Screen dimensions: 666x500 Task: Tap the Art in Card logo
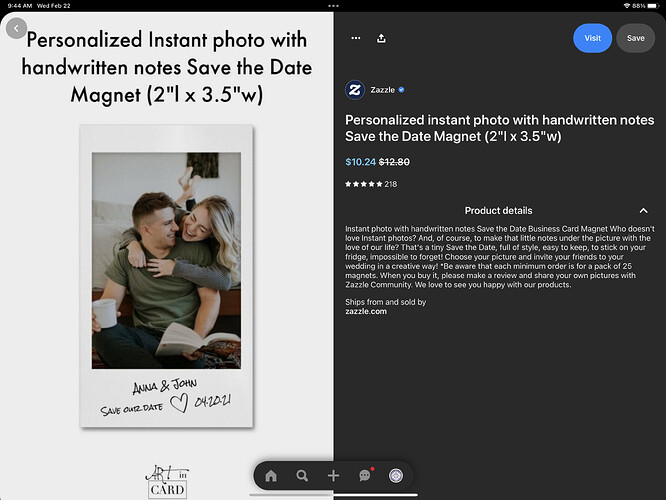[x=167, y=482]
